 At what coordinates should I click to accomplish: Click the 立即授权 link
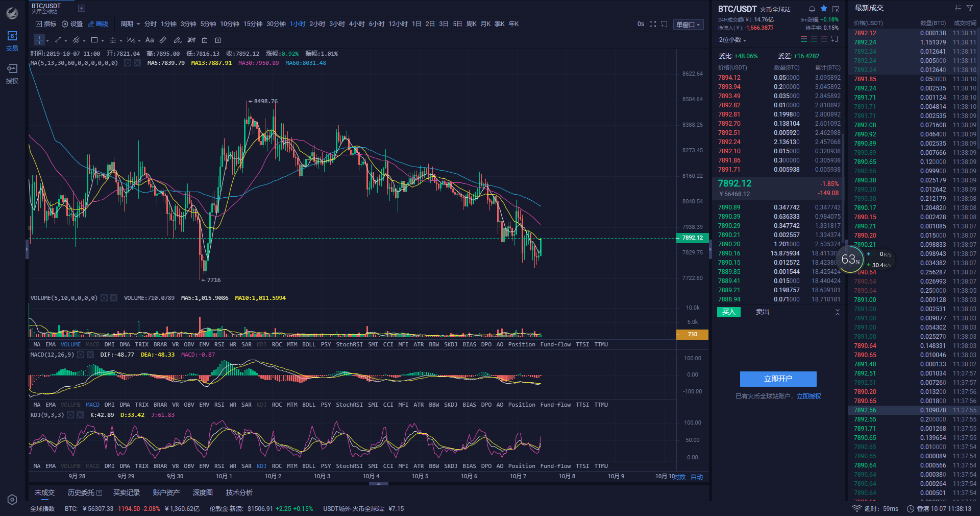pyautogui.click(x=809, y=396)
